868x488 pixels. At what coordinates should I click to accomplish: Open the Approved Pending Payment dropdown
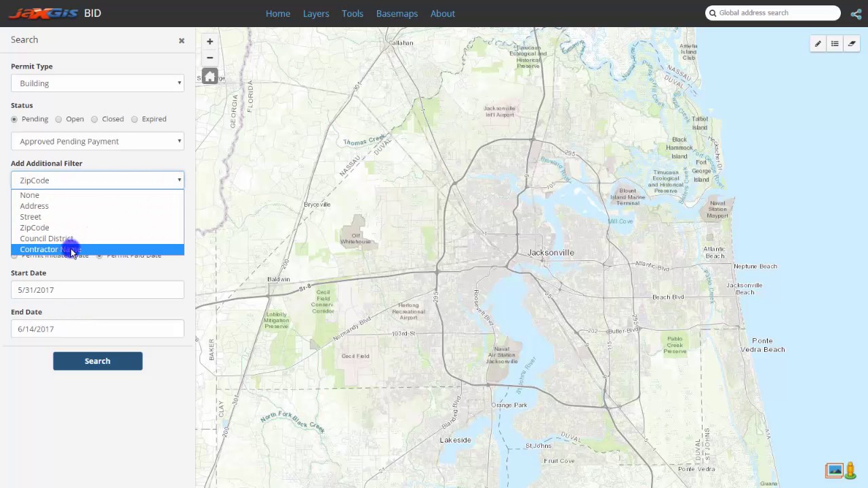(98, 142)
